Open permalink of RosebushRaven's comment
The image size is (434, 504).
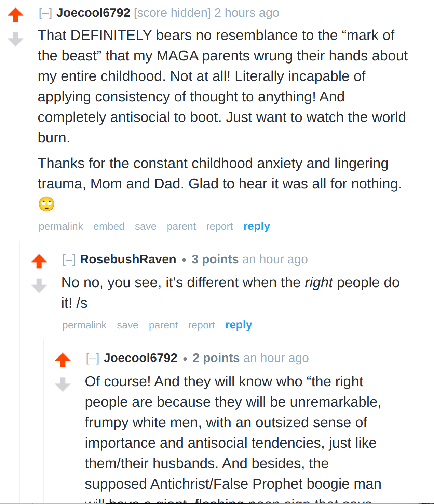84,325
